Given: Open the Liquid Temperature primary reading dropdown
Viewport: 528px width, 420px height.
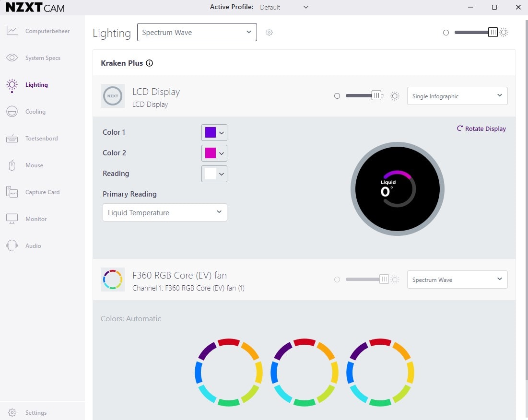Looking at the screenshot, I should pos(164,212).
